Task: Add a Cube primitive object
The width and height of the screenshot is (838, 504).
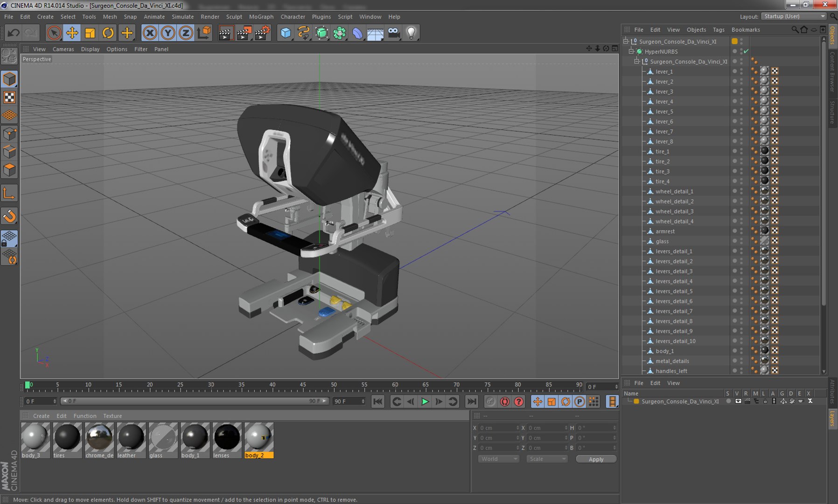Action: pos(286,33)
